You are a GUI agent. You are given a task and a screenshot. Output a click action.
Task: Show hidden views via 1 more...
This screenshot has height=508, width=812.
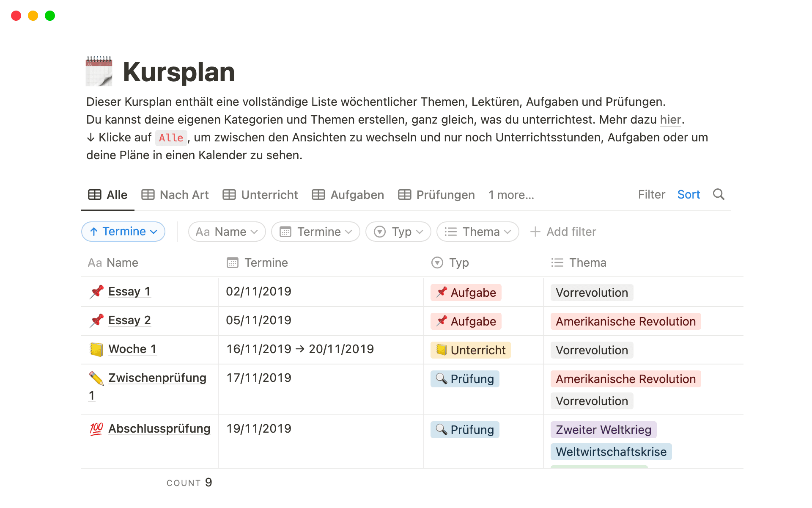(511, 195)
